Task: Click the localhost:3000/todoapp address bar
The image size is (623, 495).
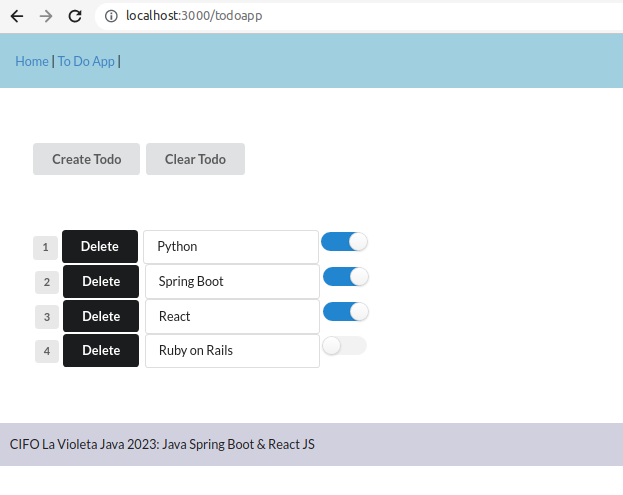Action: click(358, 16)
